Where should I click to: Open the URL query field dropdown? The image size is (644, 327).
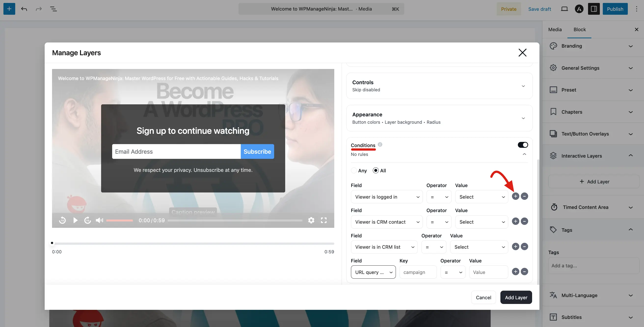coord(373,272)
